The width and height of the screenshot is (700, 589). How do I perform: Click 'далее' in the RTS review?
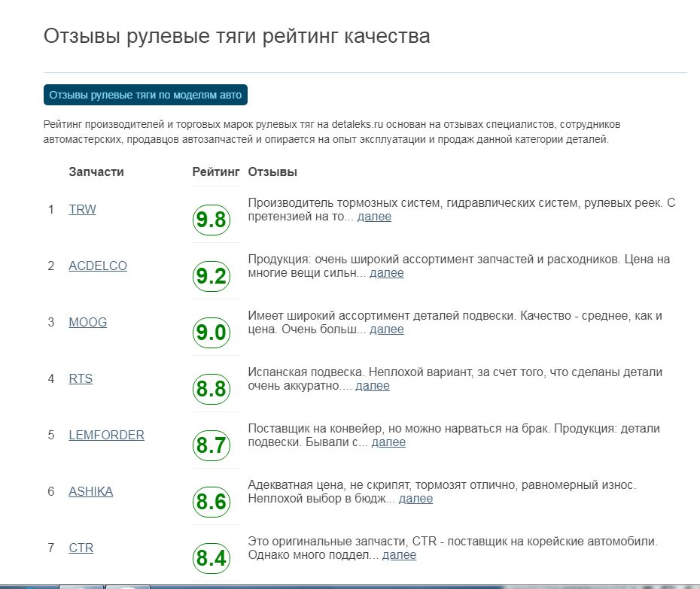pyautogui.click(x=373, y=386)
